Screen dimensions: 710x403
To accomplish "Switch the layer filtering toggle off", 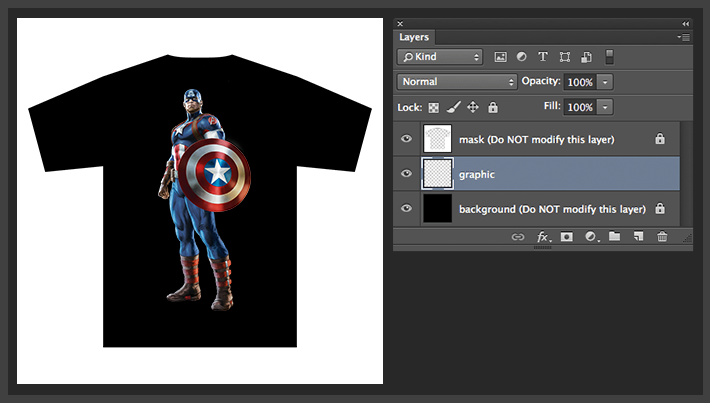I will click(609, 57).
